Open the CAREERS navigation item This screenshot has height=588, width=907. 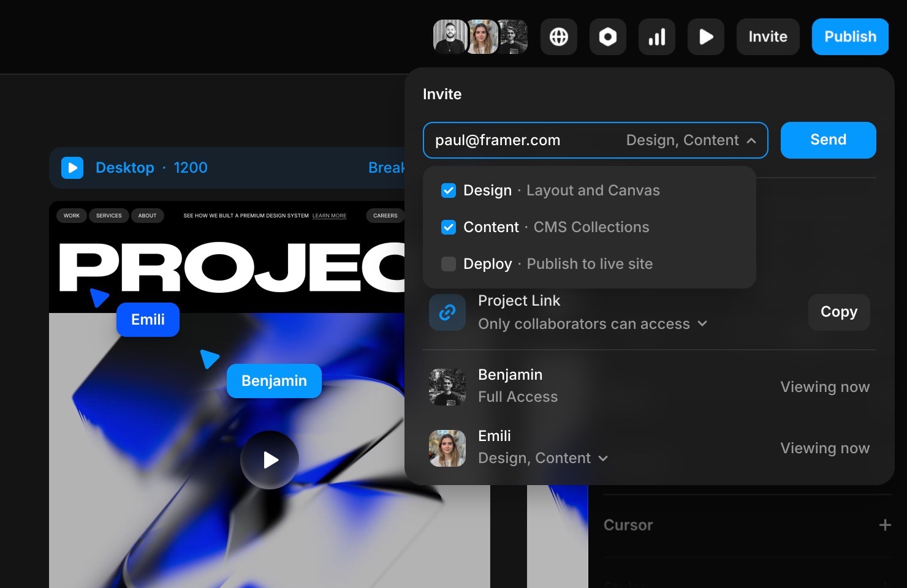pos(385,216)
